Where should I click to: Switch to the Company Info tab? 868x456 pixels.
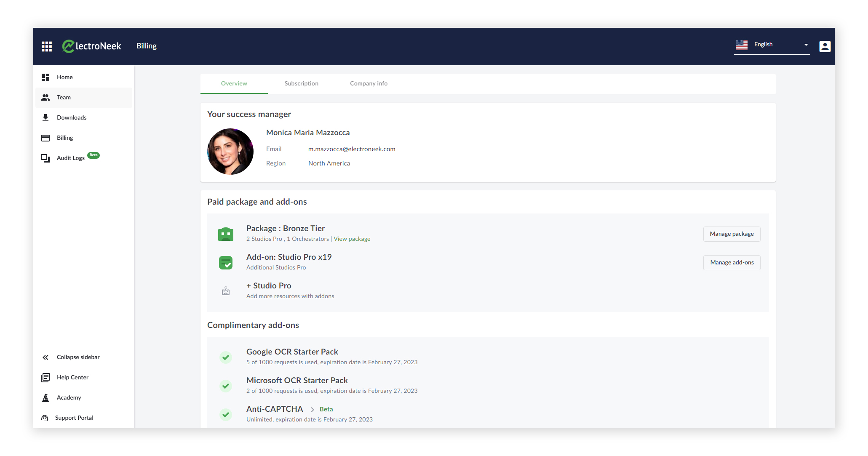tap(368, 83)
